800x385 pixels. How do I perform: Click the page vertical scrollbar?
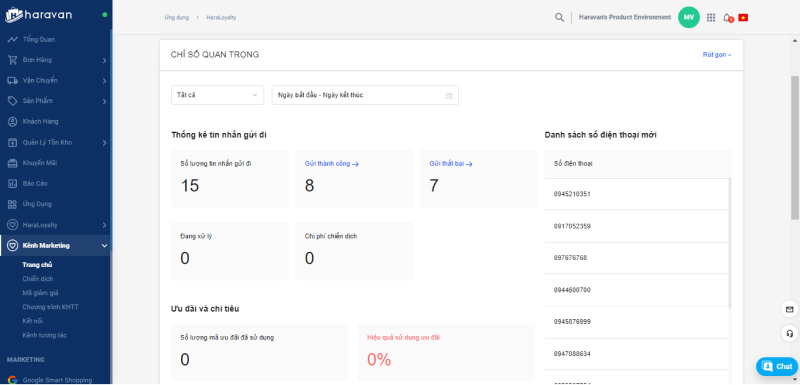click(x=795, y=148)
